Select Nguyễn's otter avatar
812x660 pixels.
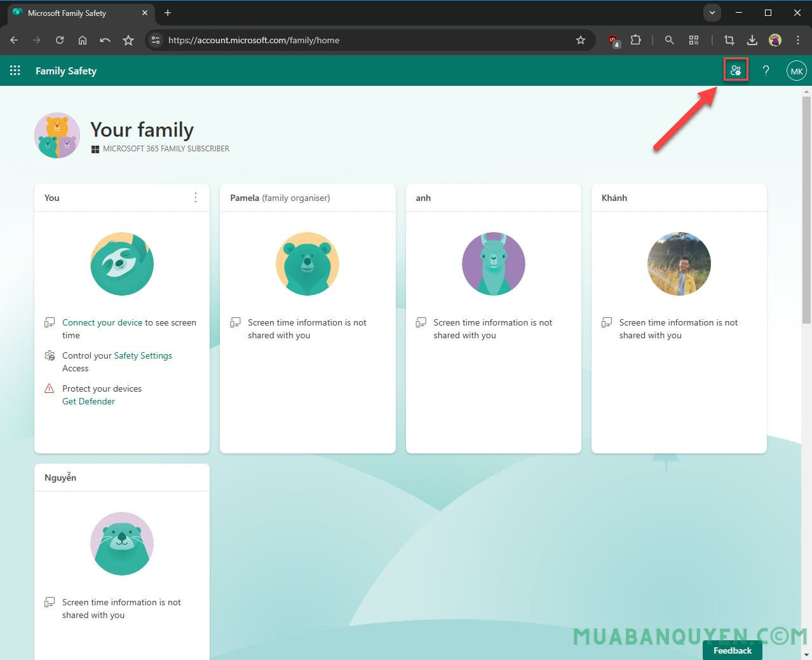(122, 544)
